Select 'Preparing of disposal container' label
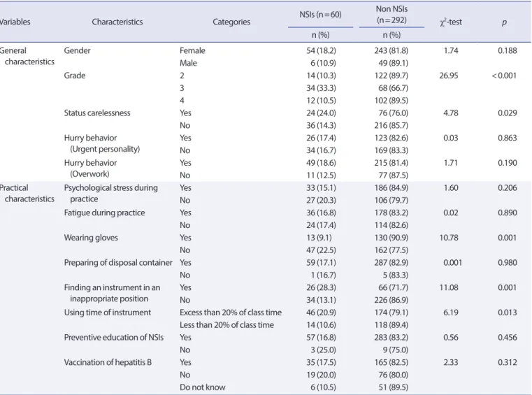The height and width of the screenshot is (395, 532). 118,263
